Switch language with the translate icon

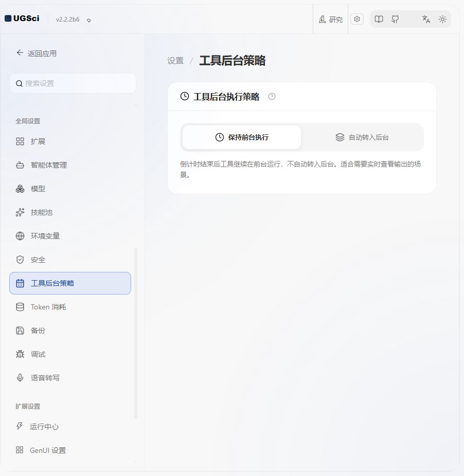(426, 20)
